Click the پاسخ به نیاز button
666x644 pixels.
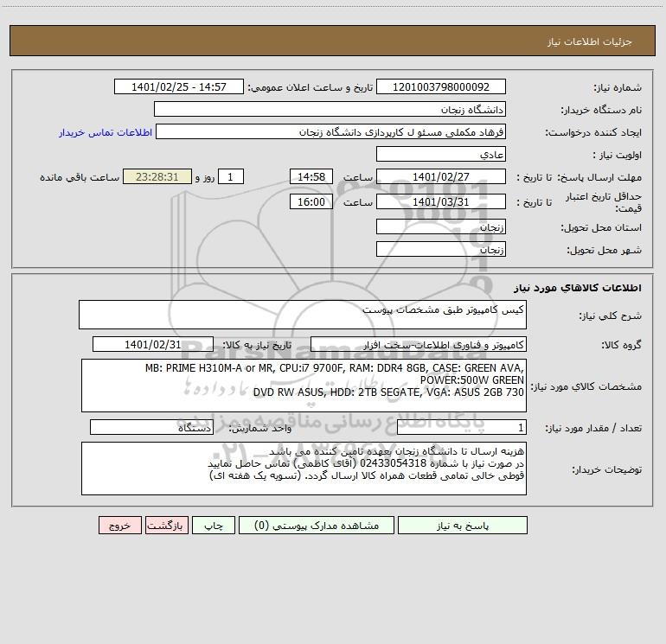point(462,526)
